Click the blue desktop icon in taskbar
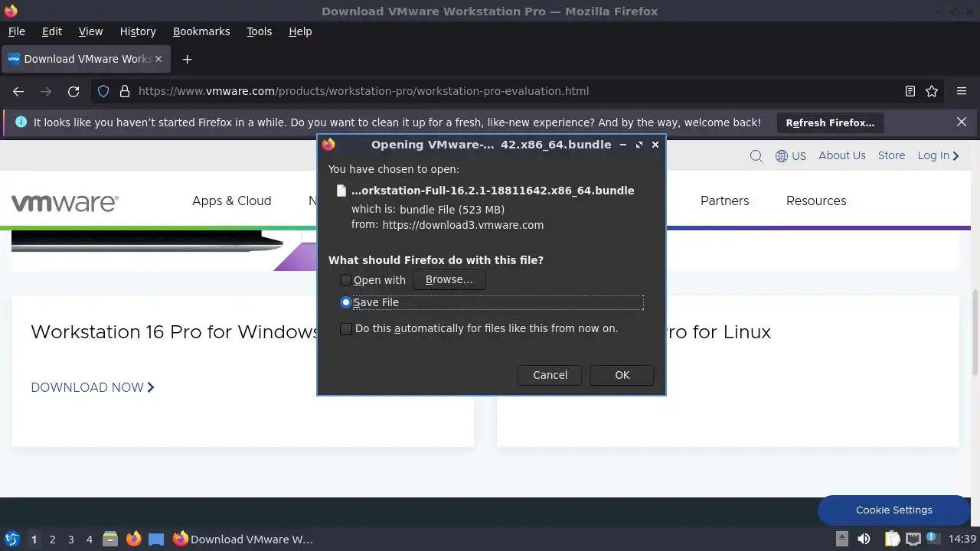The image size is (980, 551). [x=156, y=540]
